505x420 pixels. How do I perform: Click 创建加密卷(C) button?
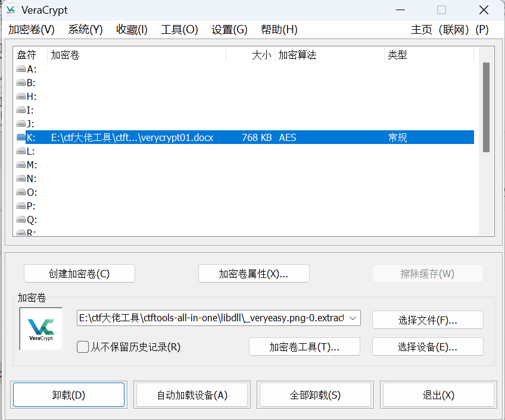coord(79,274)
